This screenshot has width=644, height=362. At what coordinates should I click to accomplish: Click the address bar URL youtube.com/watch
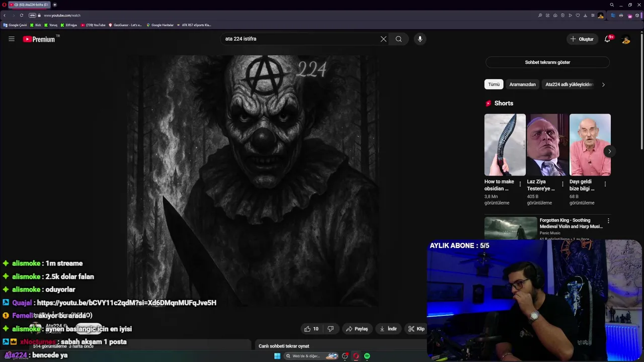pyautogui.click(x=62, y=16)
